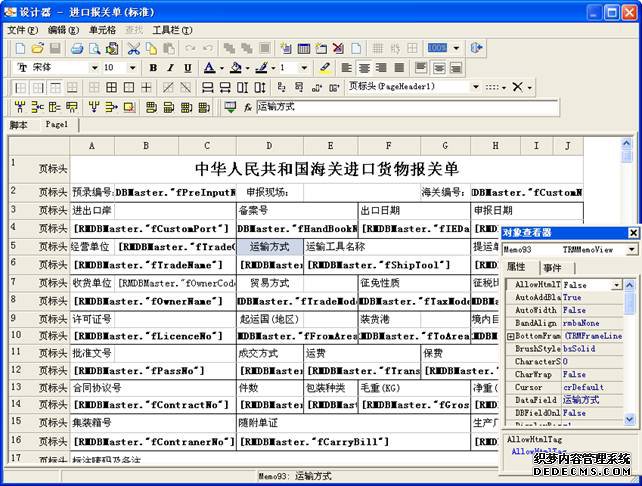The image size is (642, 486).
Task: Click the fx expression icon
Action: pos(247,107)
